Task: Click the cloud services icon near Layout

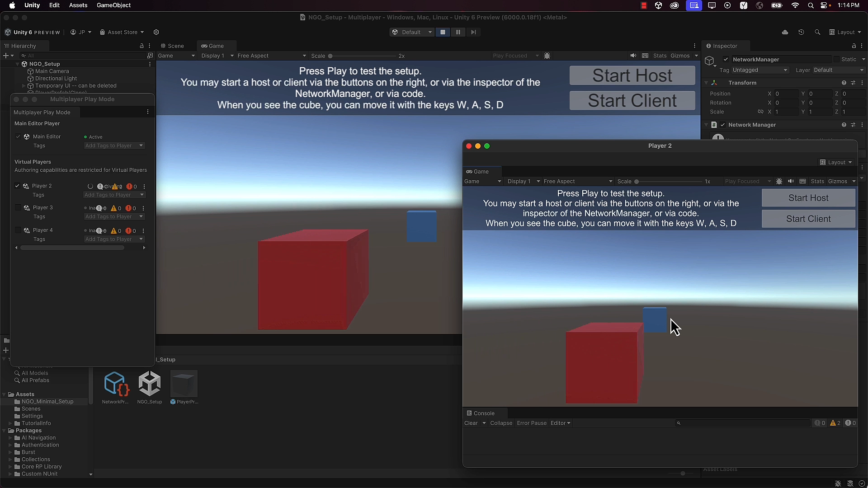Action: tap(785, 32)
